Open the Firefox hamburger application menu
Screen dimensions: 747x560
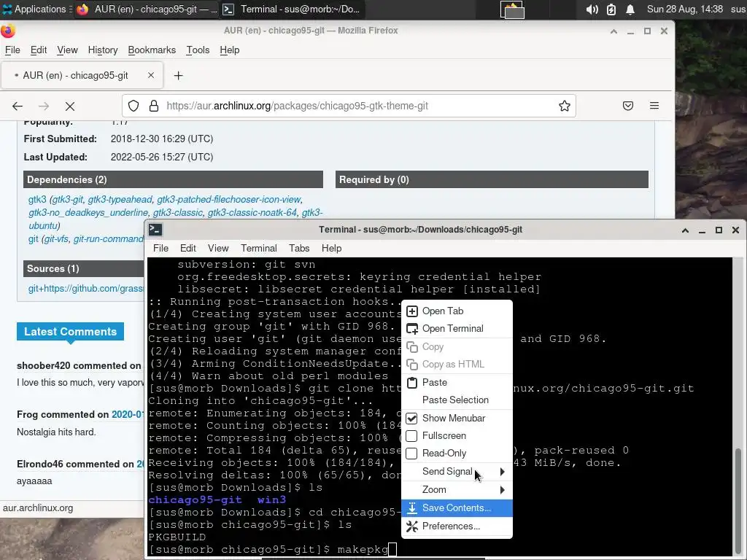tap(654, 106)
